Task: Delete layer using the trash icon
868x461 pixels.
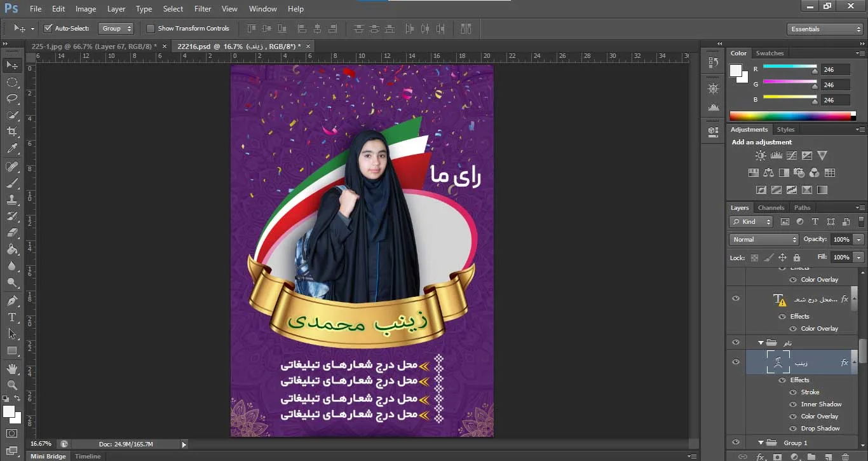Action: point(845,457)
